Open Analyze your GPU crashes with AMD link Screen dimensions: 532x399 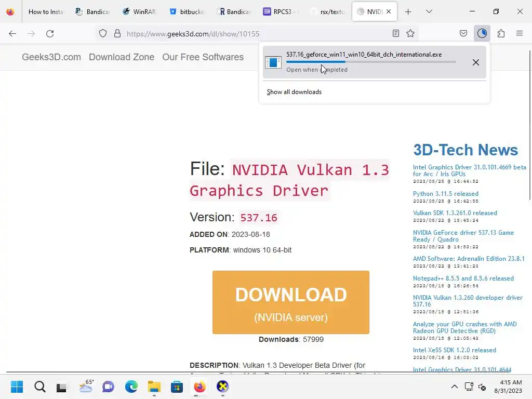pos(464,327)
